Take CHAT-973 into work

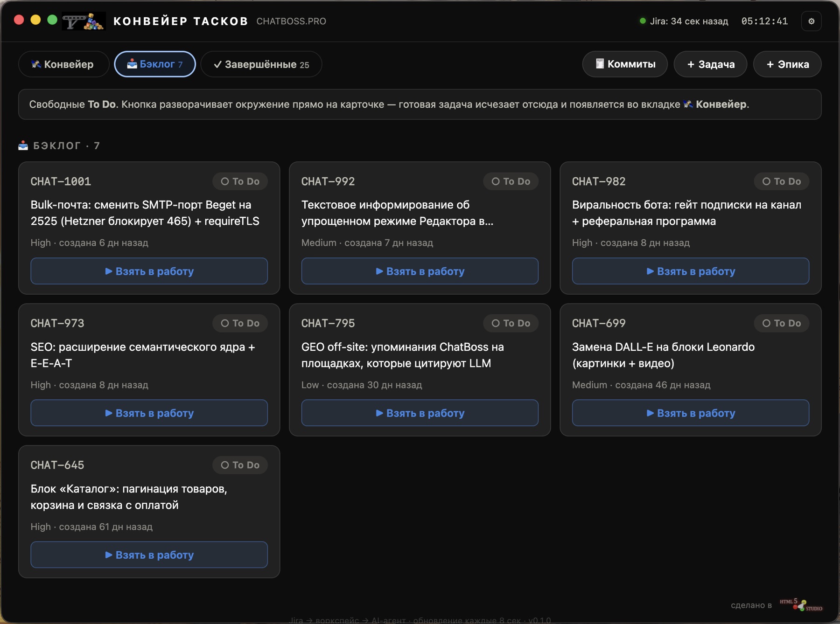tap(149, 413)
